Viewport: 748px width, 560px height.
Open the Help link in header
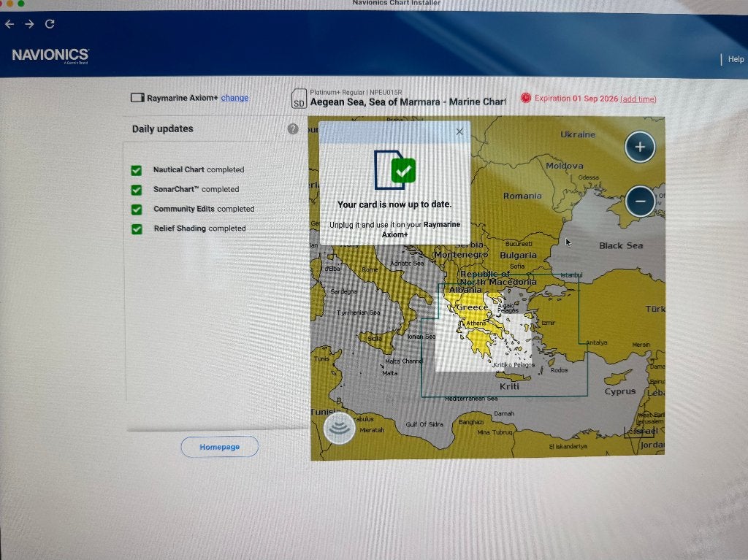736,59
